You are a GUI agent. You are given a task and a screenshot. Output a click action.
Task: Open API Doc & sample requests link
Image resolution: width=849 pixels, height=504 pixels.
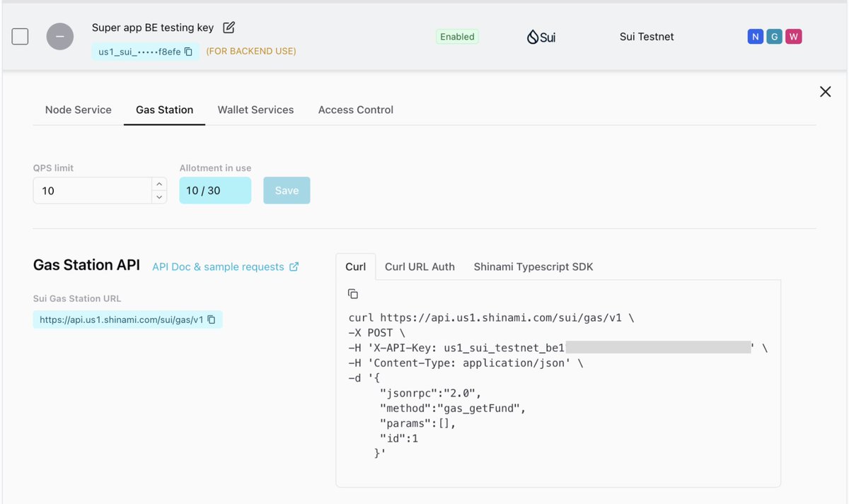click(x=226, y=266)
